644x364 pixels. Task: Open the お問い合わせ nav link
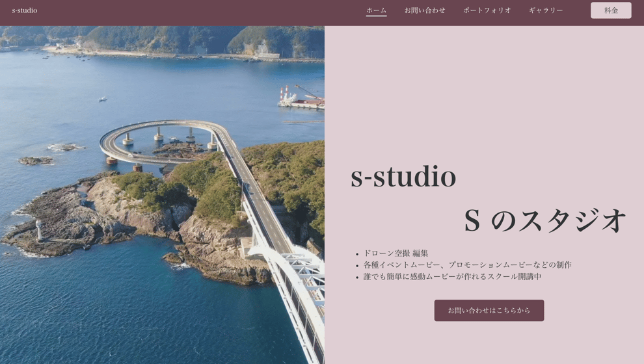tap(425, 10)
